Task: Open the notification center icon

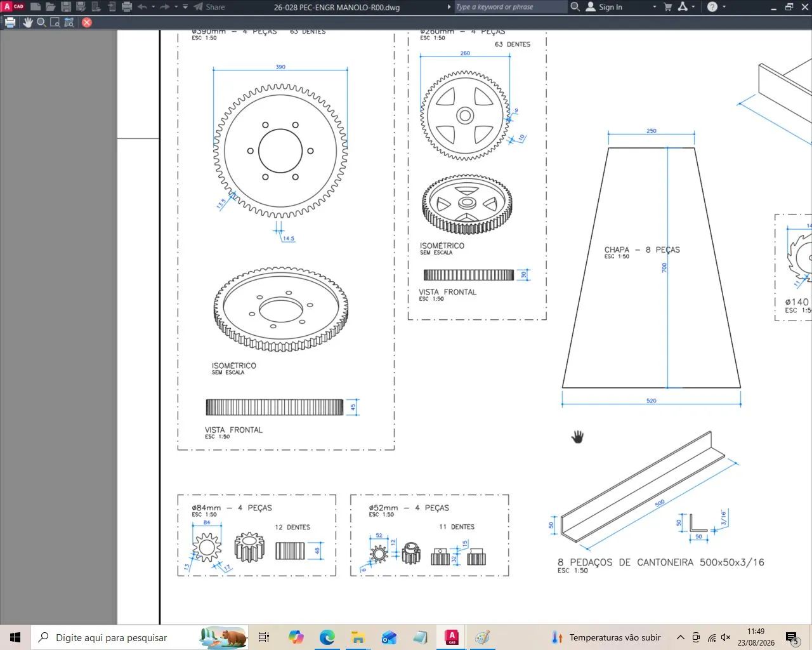Action: click(792, 637)
